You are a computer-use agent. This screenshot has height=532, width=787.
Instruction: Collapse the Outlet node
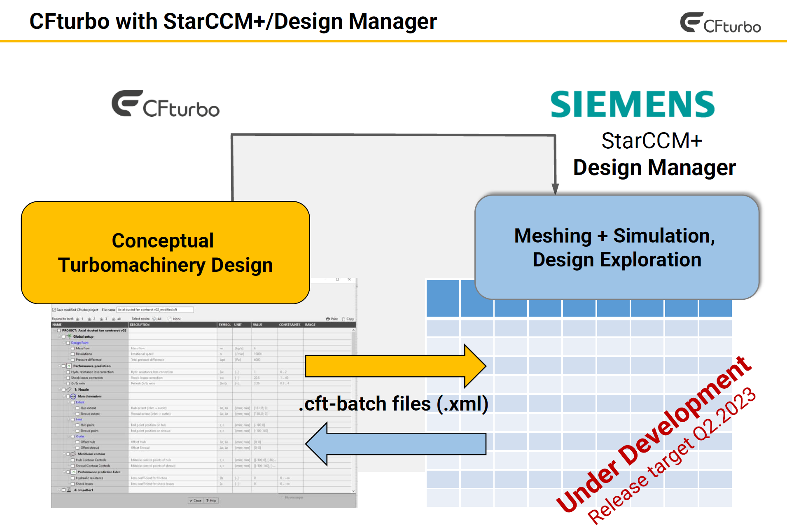click(x=68, y=436)
